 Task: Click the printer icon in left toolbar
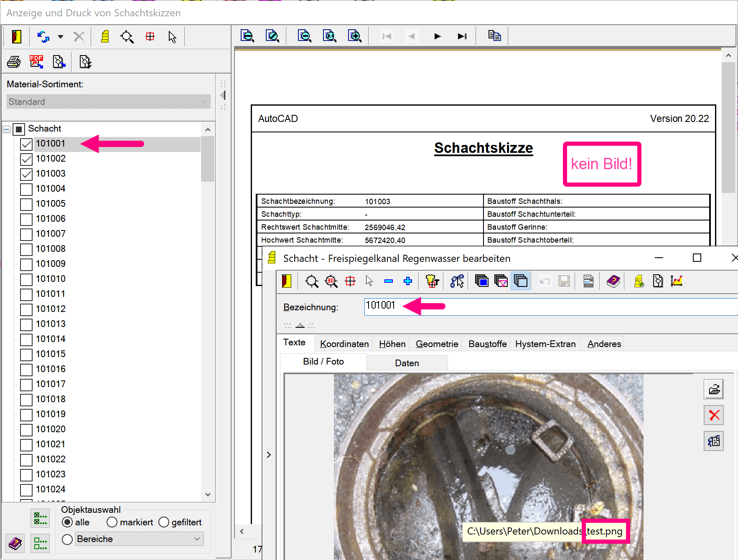point(14,62)
